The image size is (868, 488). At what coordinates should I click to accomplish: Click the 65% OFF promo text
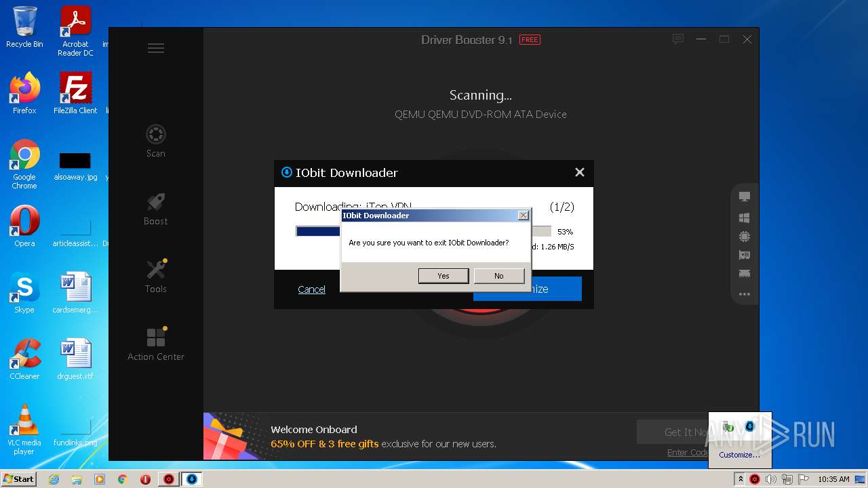pyautogui.click(x=325, y=444)
